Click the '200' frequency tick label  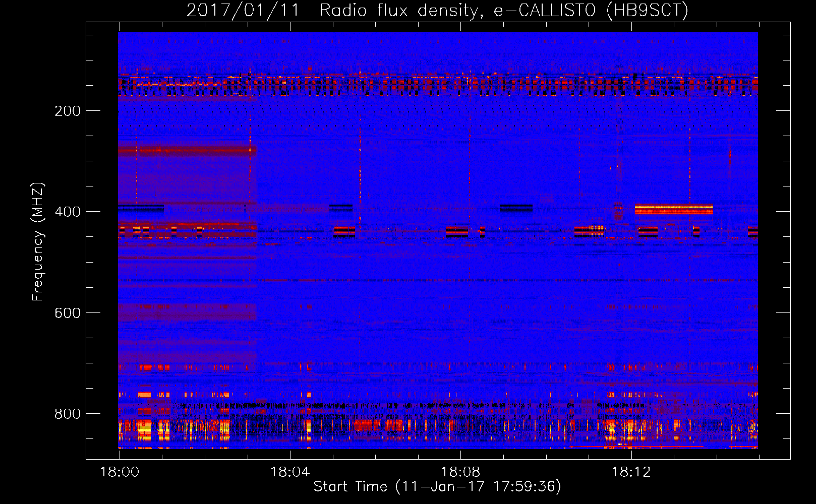[68, 111]
